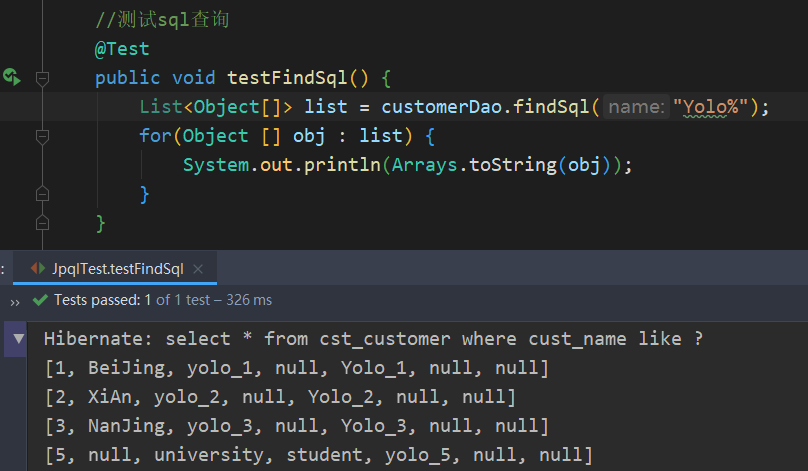808x471 pixels.
Task: Click the "Tests passed: 1" status text
Action: coord(103,300)
